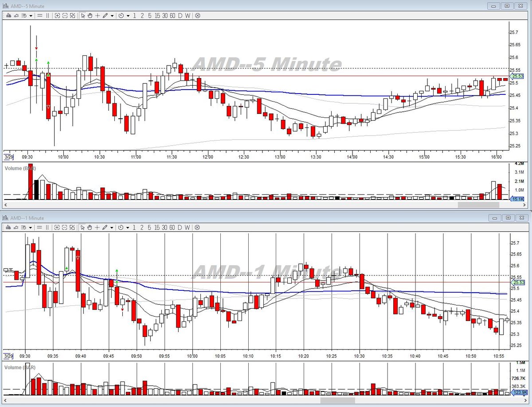Select vertical line tool in 5 Minute toolbar
The width and height of the screenshot is (532, 407).
pos(47,16)
